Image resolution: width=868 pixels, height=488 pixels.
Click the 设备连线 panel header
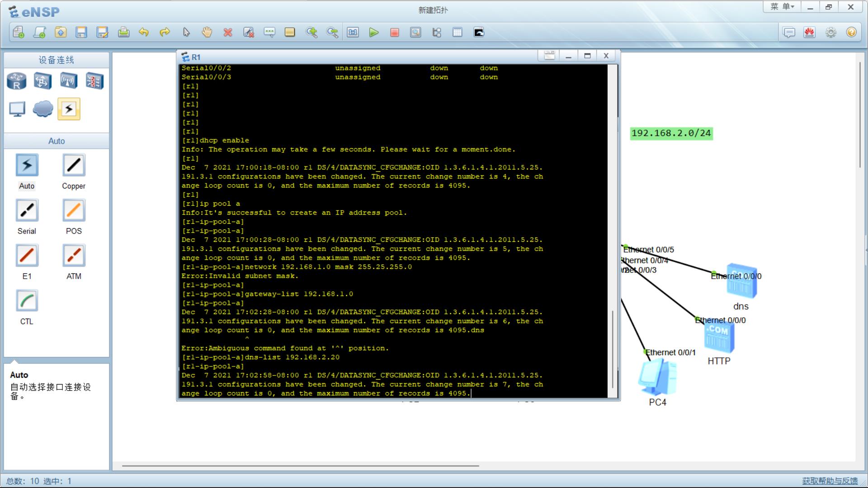[x=57, y=60]
